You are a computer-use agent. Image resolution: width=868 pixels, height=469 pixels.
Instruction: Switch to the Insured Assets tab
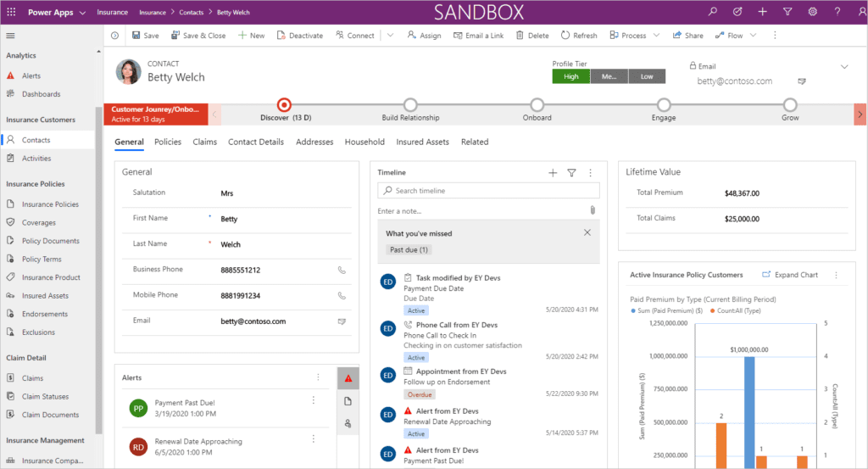(422, 142)
